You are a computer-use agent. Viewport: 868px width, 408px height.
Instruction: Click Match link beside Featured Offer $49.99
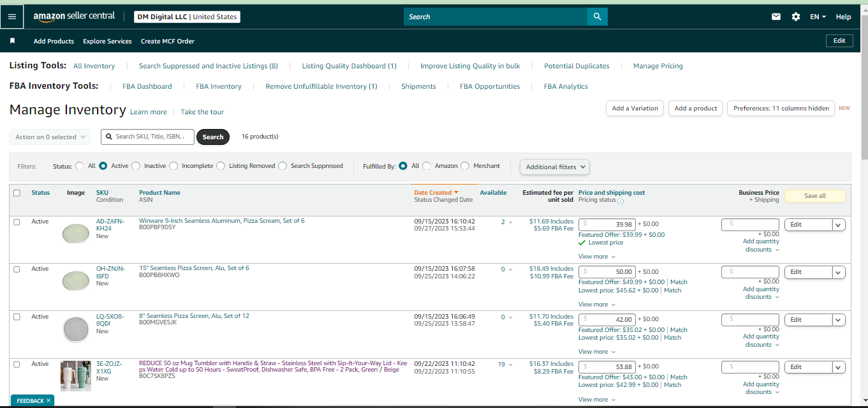(x=679, y=282)
